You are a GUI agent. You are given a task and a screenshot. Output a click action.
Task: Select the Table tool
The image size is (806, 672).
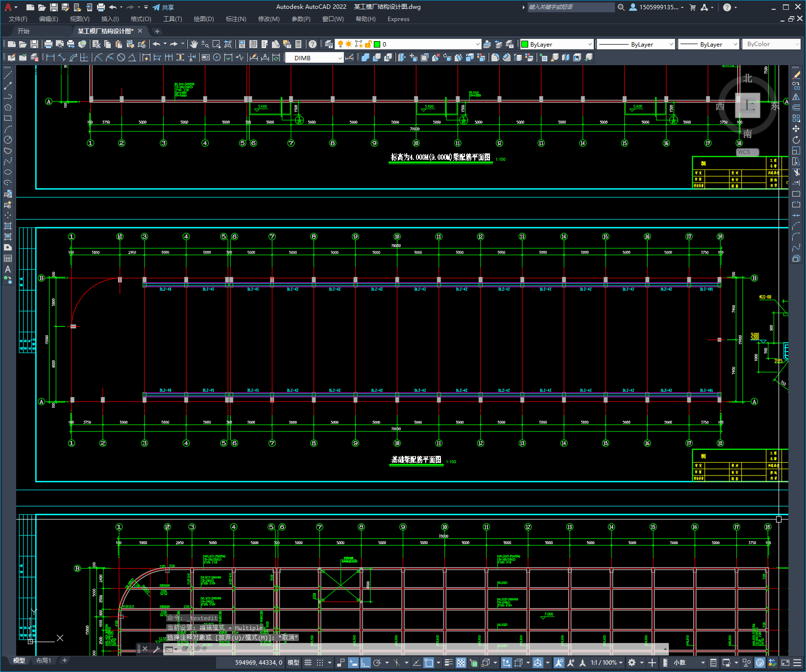point(8,258)
